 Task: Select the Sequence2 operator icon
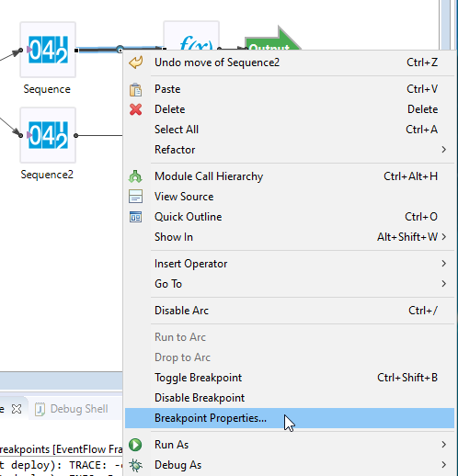click(48, 135)
